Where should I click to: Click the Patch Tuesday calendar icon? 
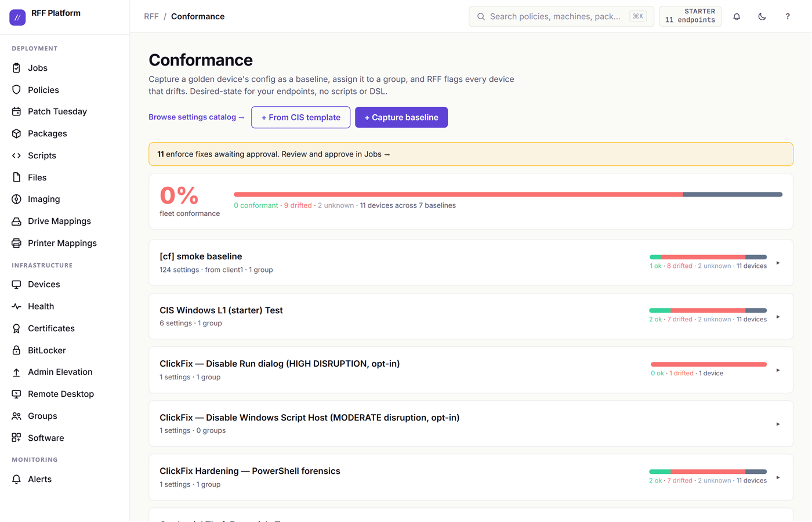[x=16, y=111]
